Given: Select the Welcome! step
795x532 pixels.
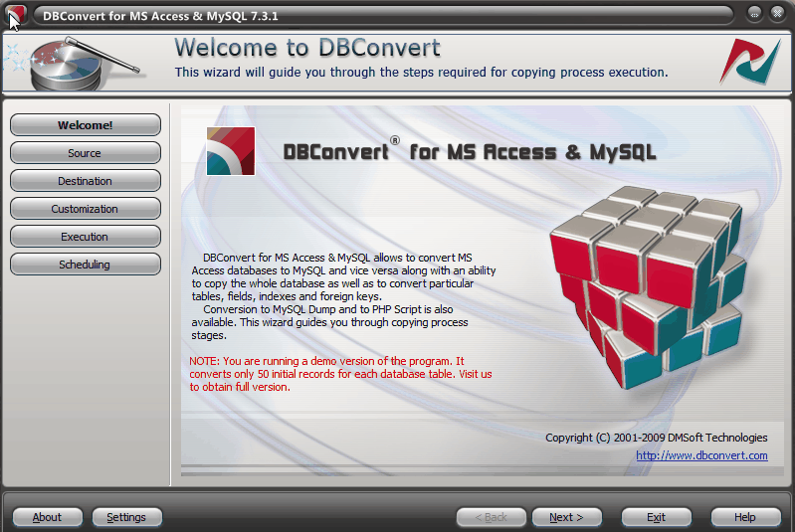Looking at the screenshot, I should point(86,125).
